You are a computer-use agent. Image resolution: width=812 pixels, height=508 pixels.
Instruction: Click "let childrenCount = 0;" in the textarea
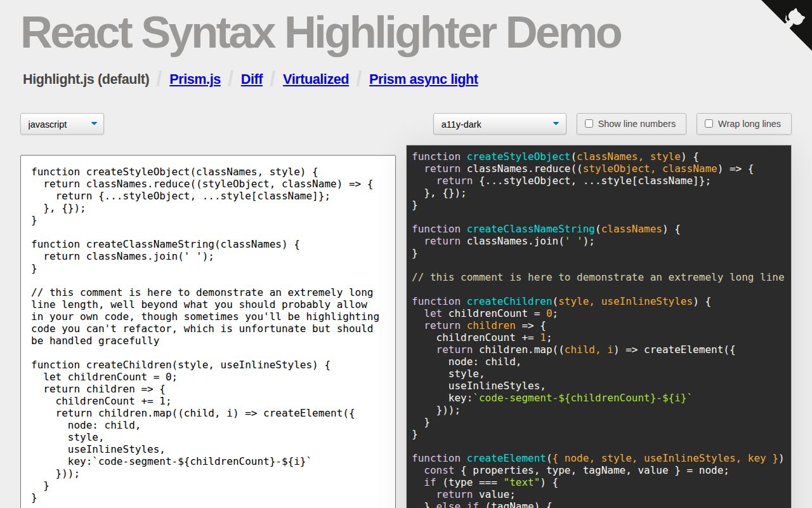coord(110,377)
